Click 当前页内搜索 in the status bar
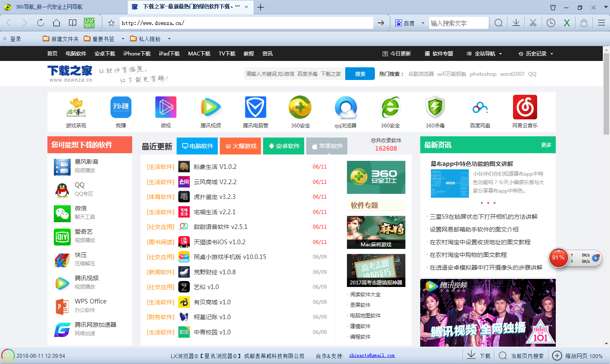Screen dimensions: 610x364 [x=521, y=356]
